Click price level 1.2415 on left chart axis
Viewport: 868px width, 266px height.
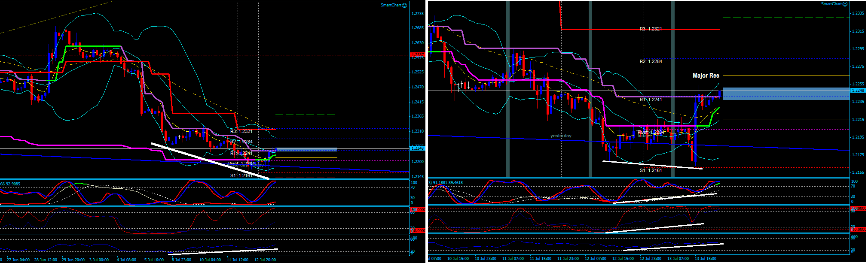point(418,102)
